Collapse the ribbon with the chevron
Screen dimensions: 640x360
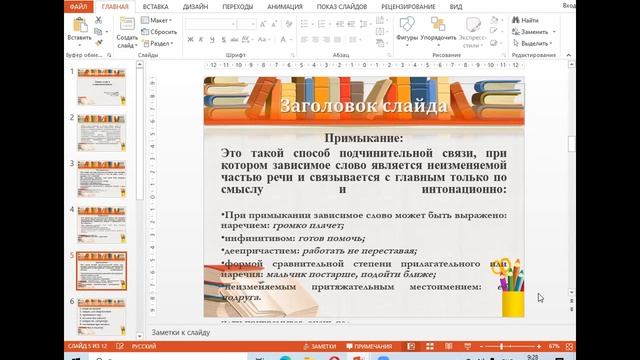(x=569, y=55)
